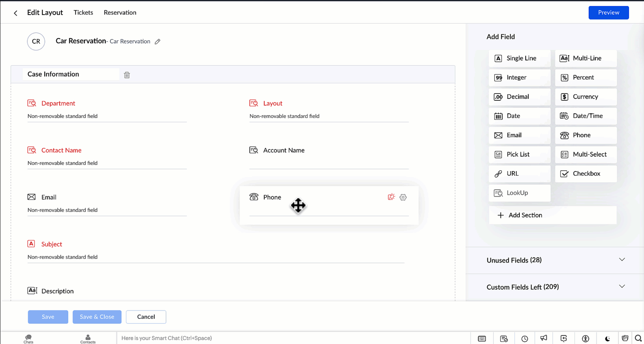644x344 pixels.
Task: Click the Account Name lookup icon
Action: click(x=254, y=150)
